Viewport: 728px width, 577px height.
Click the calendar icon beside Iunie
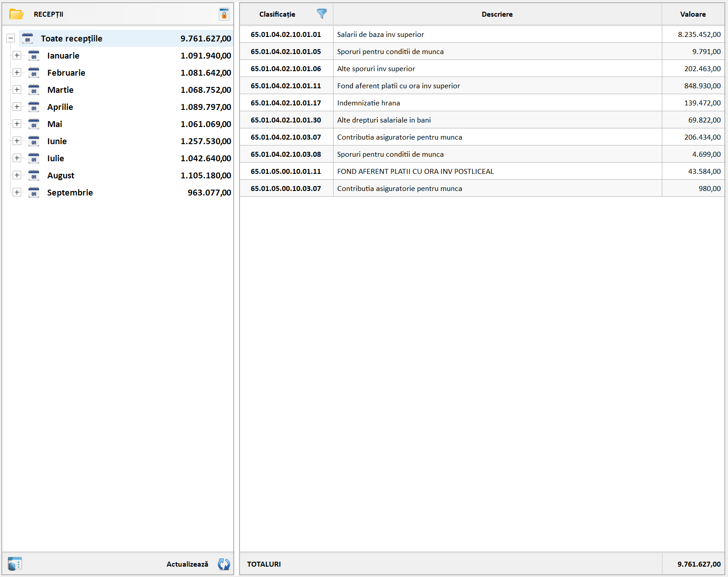click(34, 141)
